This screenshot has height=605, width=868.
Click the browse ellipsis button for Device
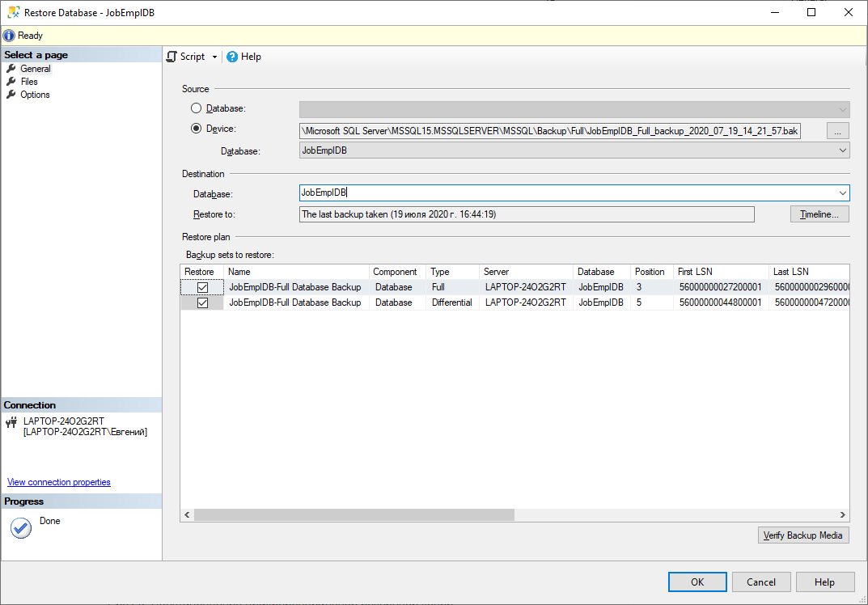pyautogui.click(x=837, y=130)
